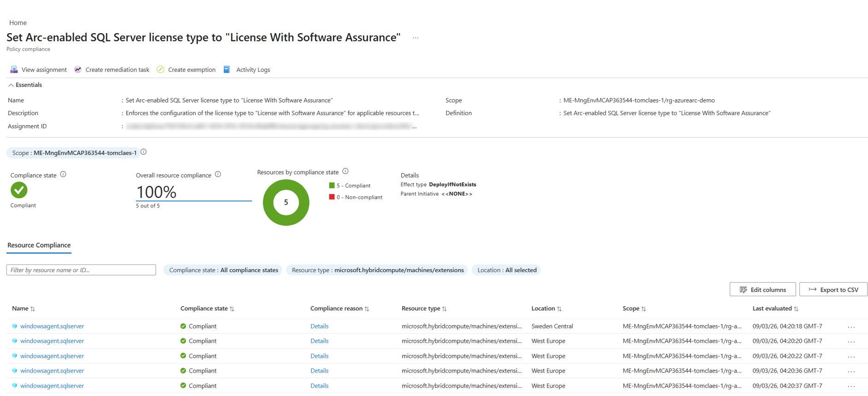868x396 pixels.
Task: Open Details link for Sweden Central resource
Action: (319, 326)
